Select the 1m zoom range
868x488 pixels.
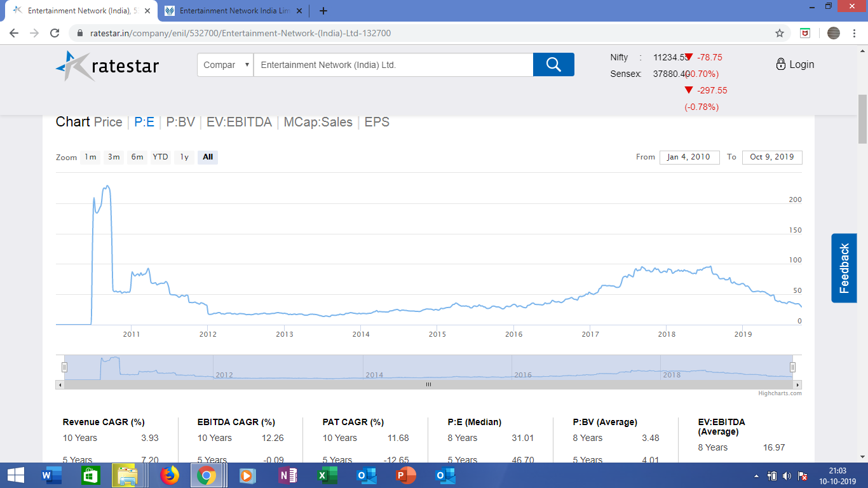click(90, 157)
